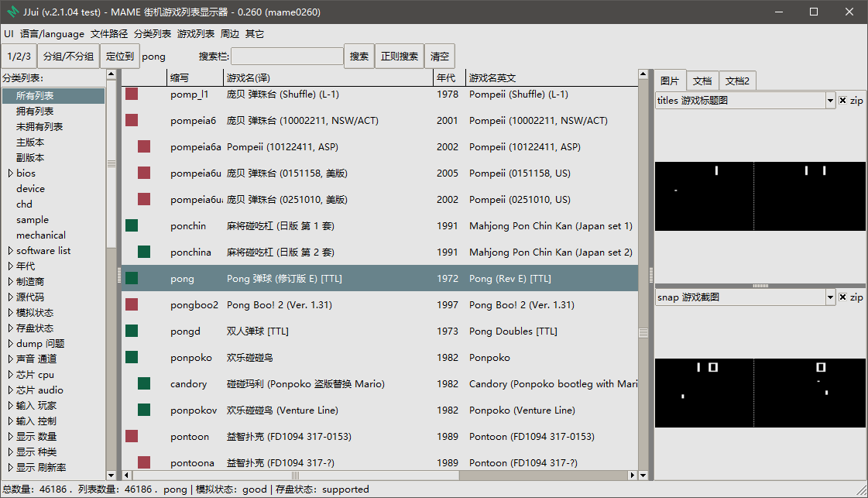Screen dimensions: 868x498
Task: Toggle zip checkbox beside titles 游戏标题图
Action: click(x=842, y=100)
